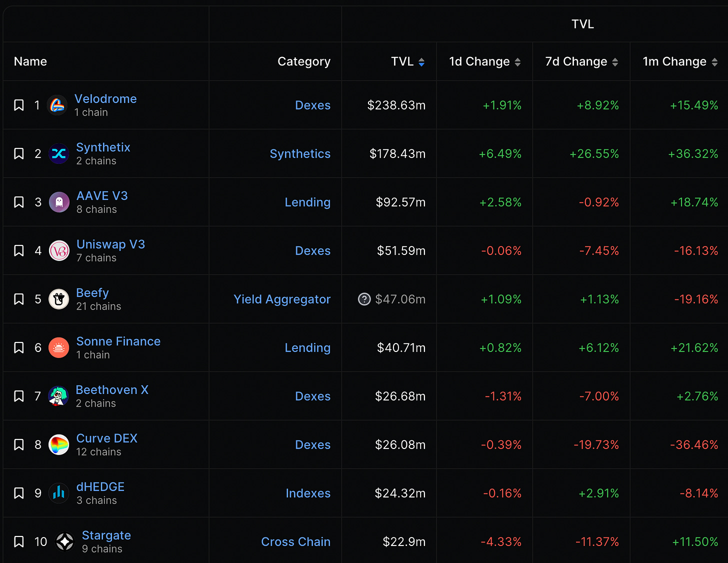Image resolution: width=728 pixels, height=563 pixels.
Task: Toggle bookmark for AAVE V3
Action: [x=19, y=202]
